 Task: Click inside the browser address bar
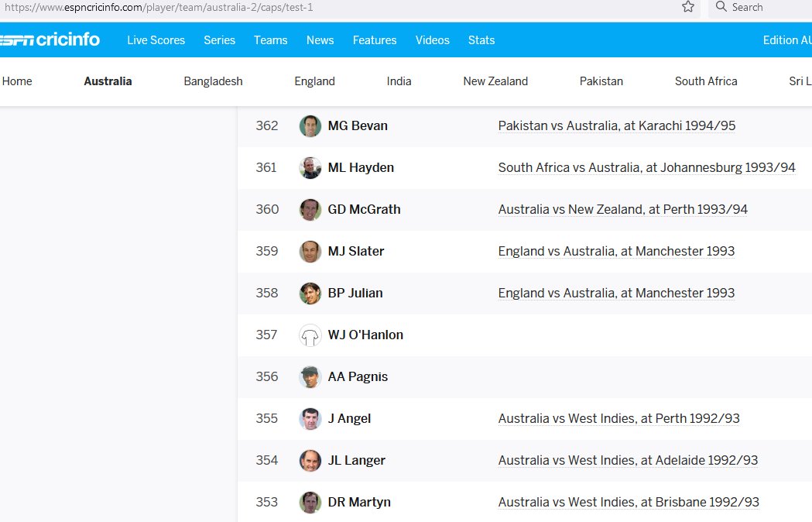coord(310,8)
